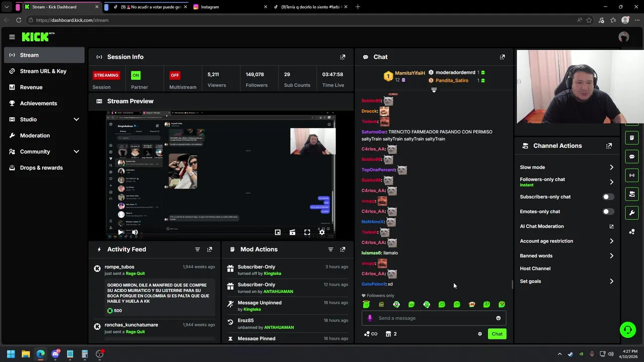Open rompe_tubos in the Activity Feed
The height and width of the screenshot is (362, 644).
pyautogui.click(x=119, y=267)
